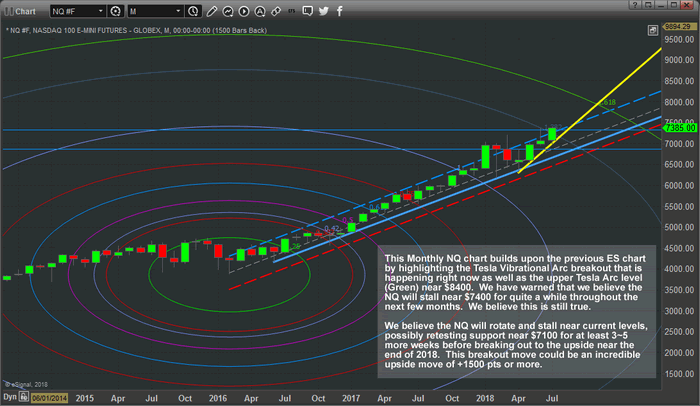Click the 2015 label on time axis
The width and height of the screenshot is (700, 406).
click(84, 398)
